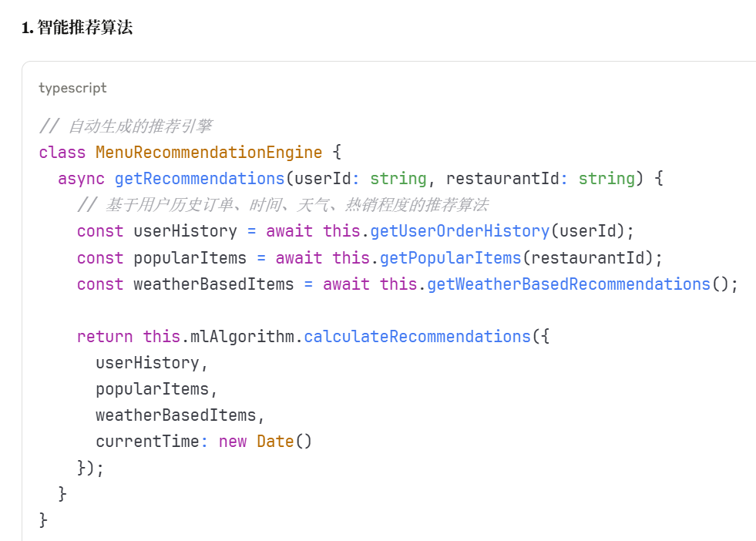The height and width of the screenshot is (541, 756).
Task: Click the comment about 用户历史订单 recommendation algorithm
Action: click(283, 205)
